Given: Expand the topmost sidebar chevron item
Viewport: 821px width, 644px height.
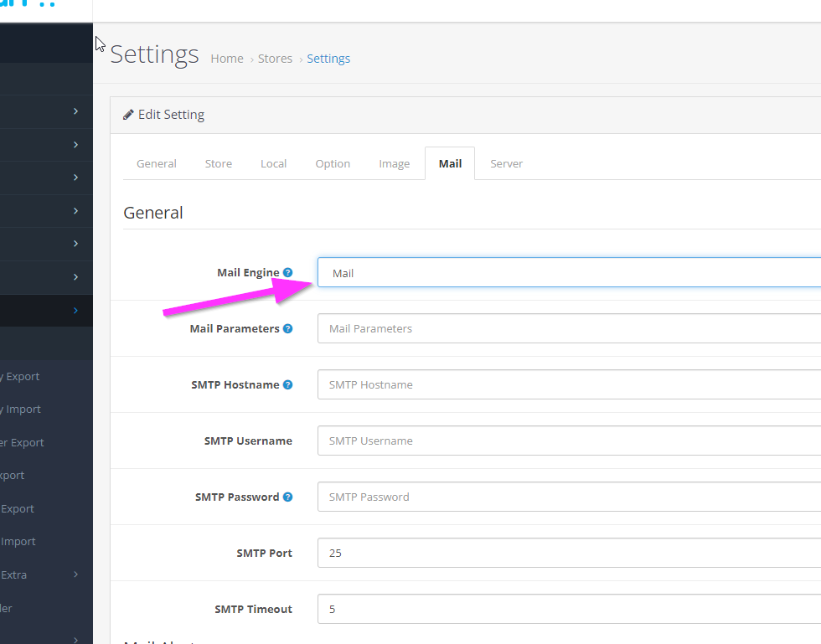Looking at the screenshot, I should click(x=75, y=111).
